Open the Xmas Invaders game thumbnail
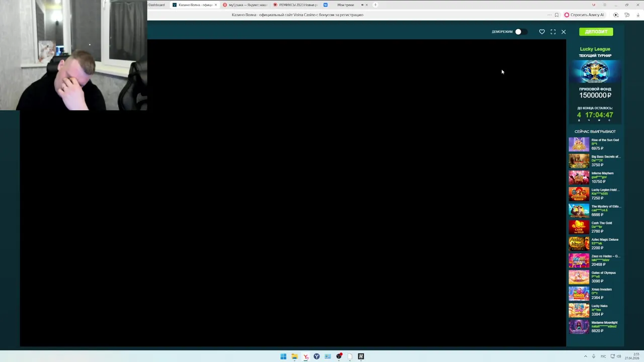 tap(579, 294)
